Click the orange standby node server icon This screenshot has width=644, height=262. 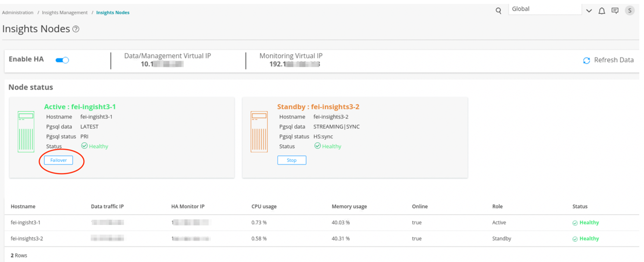[259, 131]
